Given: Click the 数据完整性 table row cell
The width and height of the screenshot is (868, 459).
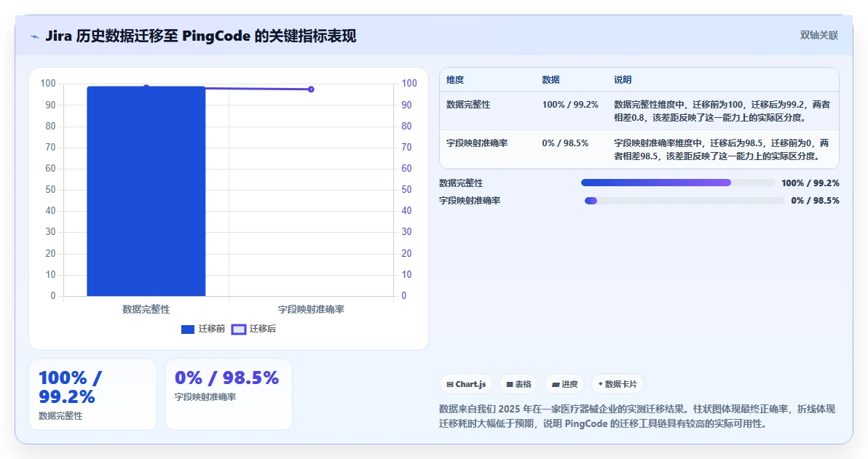Looking at the screenshot, I should click(468, 105).
